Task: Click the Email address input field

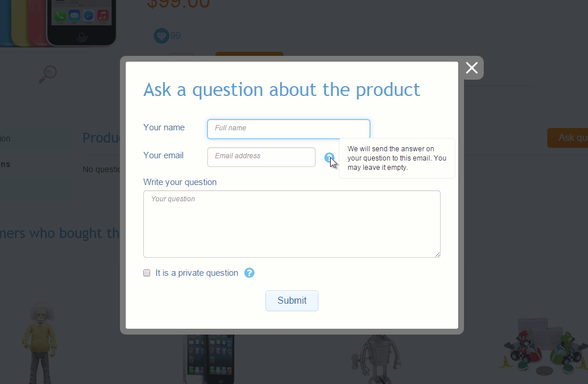Action: tap(261, 157)
